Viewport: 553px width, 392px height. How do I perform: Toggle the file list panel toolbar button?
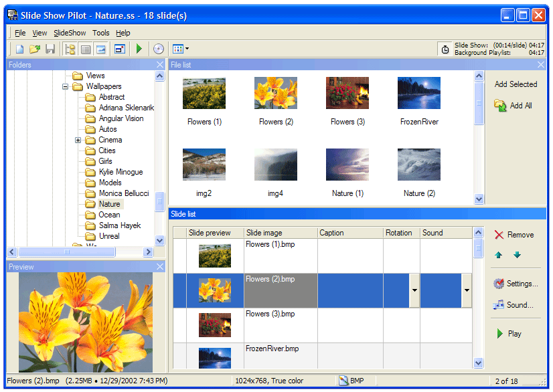point(86,49)
